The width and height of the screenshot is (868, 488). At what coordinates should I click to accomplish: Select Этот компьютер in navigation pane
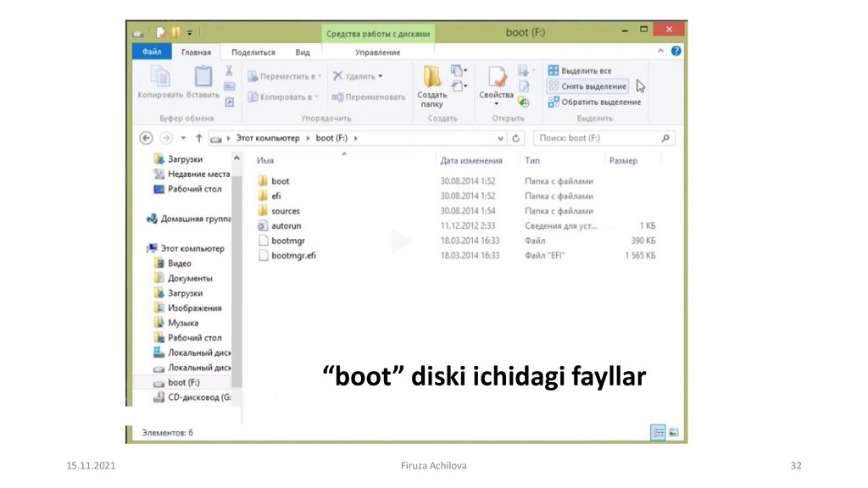click(186, 248)
